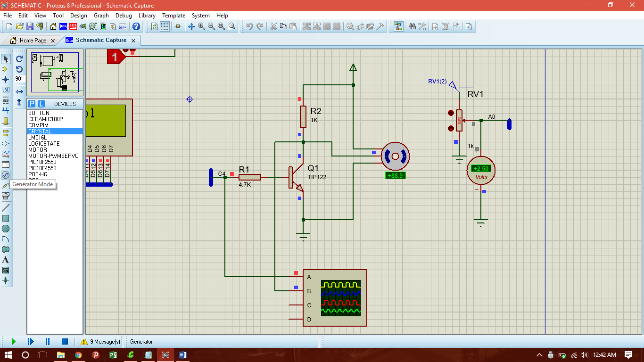Open Word from Windows taskbar
The height and width of the screenshot is (362, 644).
pos(183,355)
